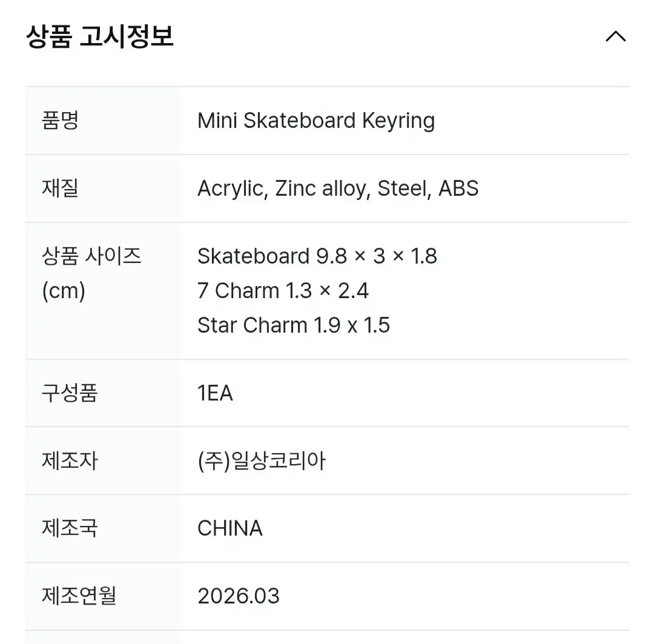
Task: Click the 재질 row label
Action: [60, 188]
